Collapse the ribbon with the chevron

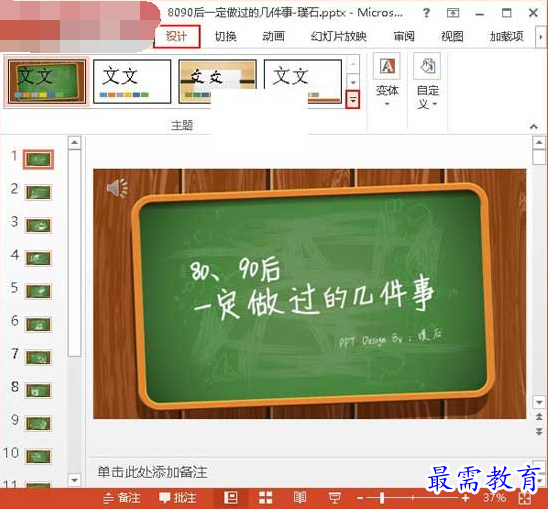(534, 126)
